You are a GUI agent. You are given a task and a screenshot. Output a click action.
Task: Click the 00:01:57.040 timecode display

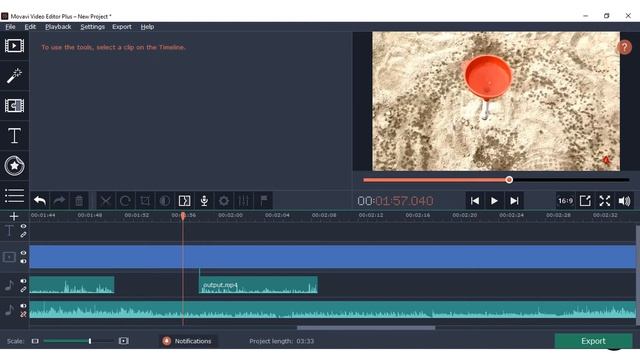click(395, 201)
